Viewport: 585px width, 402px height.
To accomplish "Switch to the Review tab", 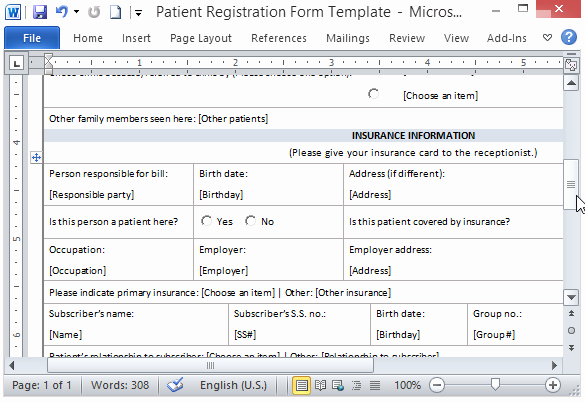I will tap(407, 38).
